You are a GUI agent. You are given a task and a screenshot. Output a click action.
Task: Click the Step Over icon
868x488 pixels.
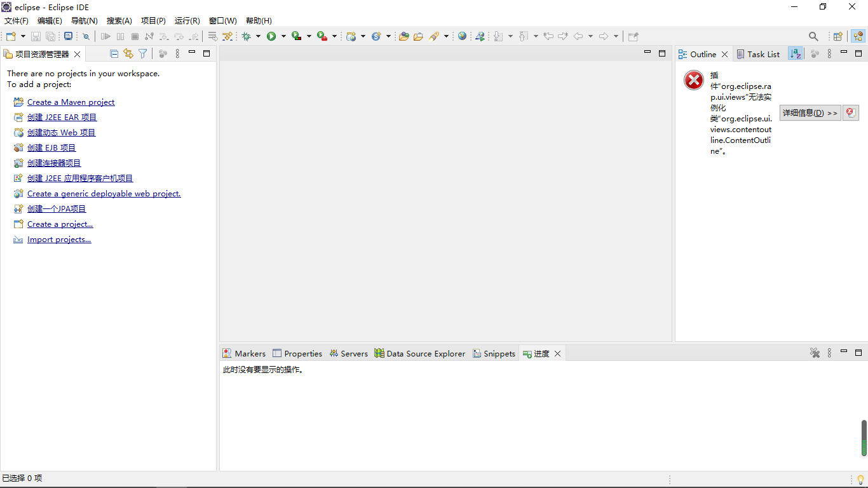pos(179,36)
